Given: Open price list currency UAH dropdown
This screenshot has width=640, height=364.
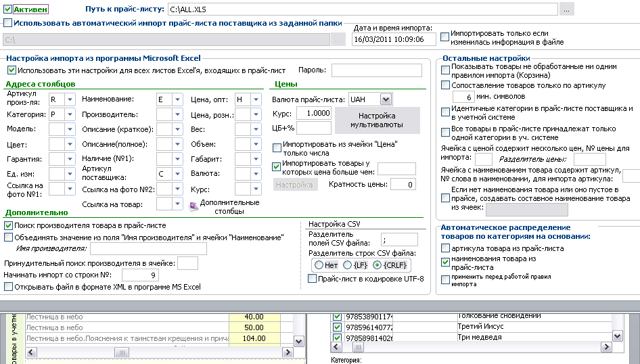Looking at the screenshot, I should (386, 99).
